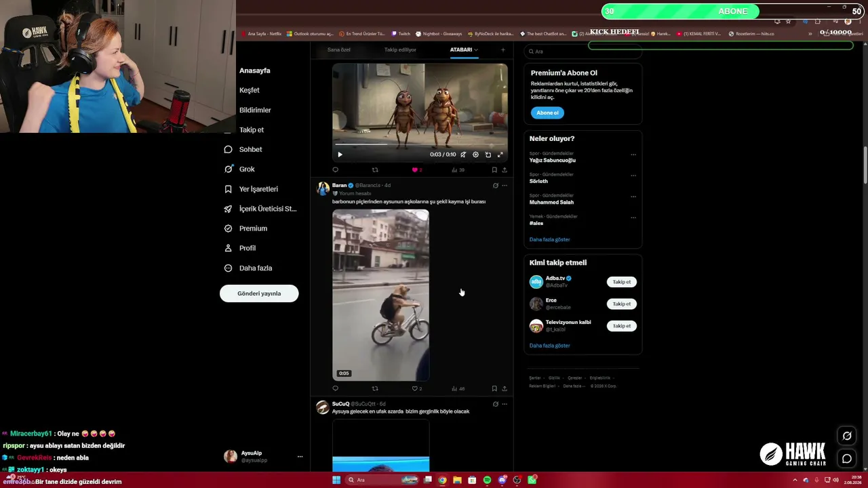Unlike the cockroach video post
868x488 pixels.
click(x=416, y=170)
